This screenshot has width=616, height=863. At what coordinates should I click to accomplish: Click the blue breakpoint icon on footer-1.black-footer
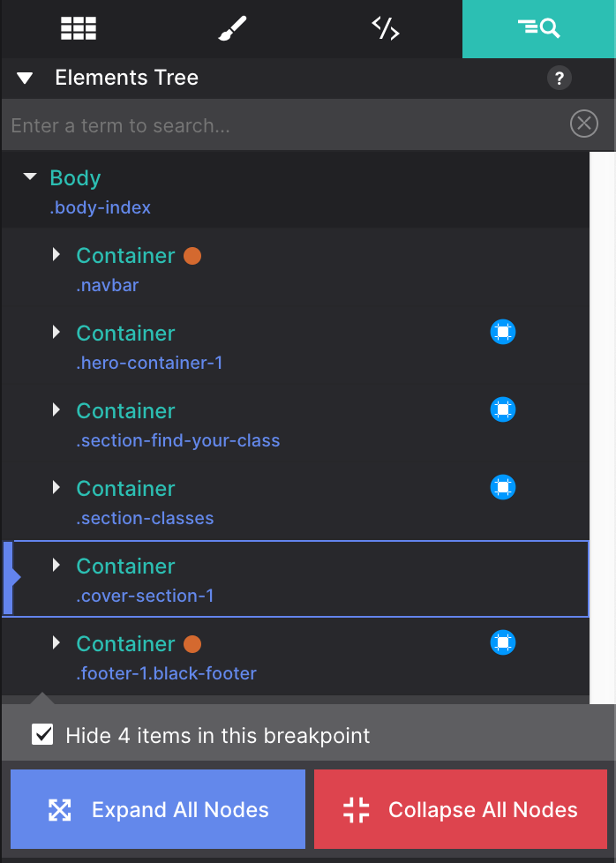[503, 642]
